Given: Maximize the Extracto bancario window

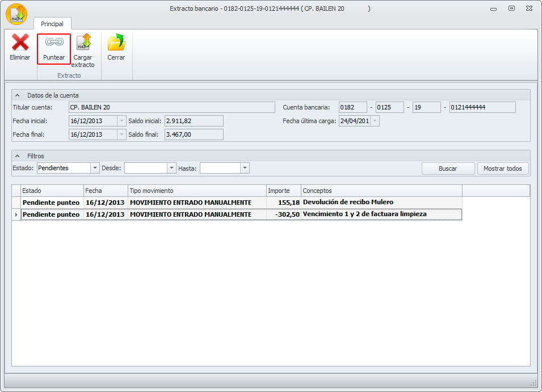Looking at the screenshot, I should pyautogui.click(x=511, y=9).
